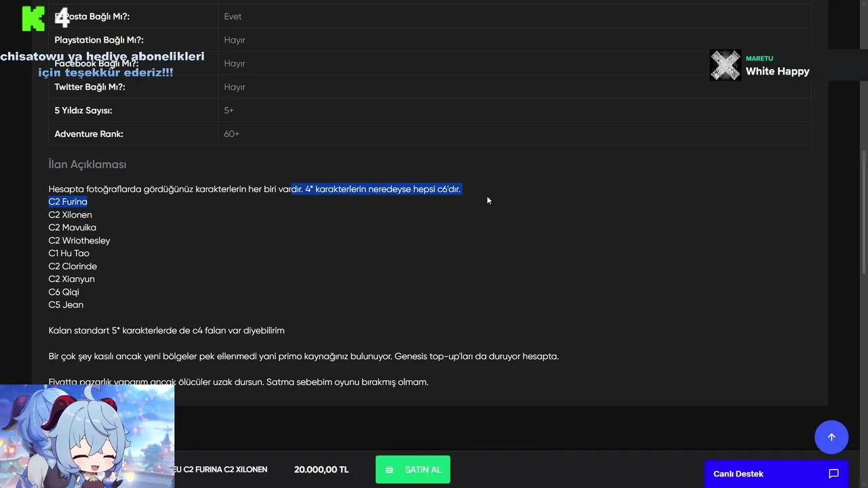Click the 5 Yıldız Sayısı row label
The width and height of the screenshot is (868, 488).
tap(83, 110)
